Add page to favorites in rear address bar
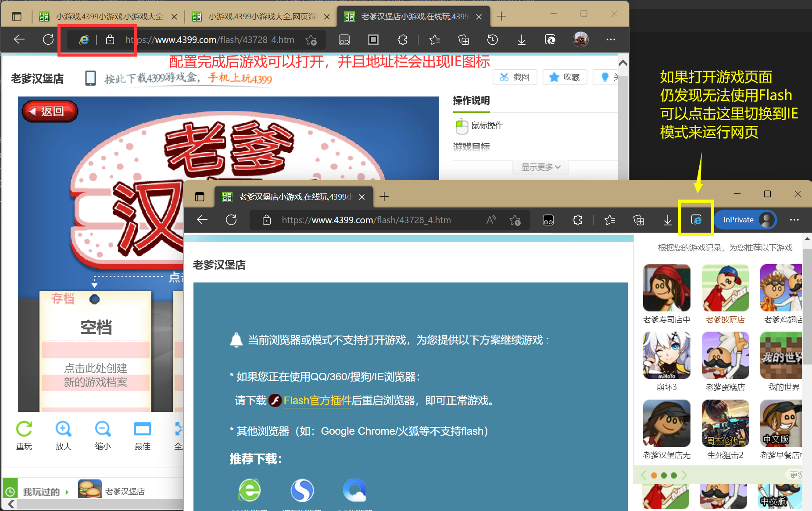Viewport: 812px width, 511px height. click(x=311, y=40)
